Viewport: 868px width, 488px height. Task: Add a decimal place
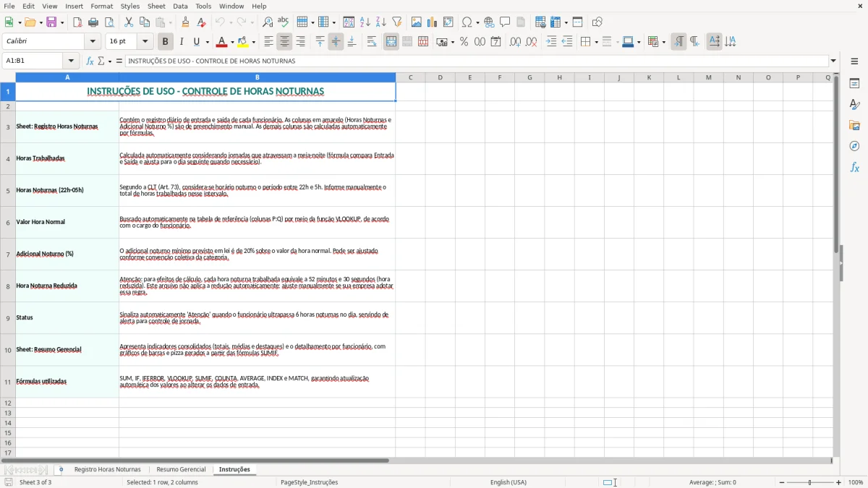(515, 42)
